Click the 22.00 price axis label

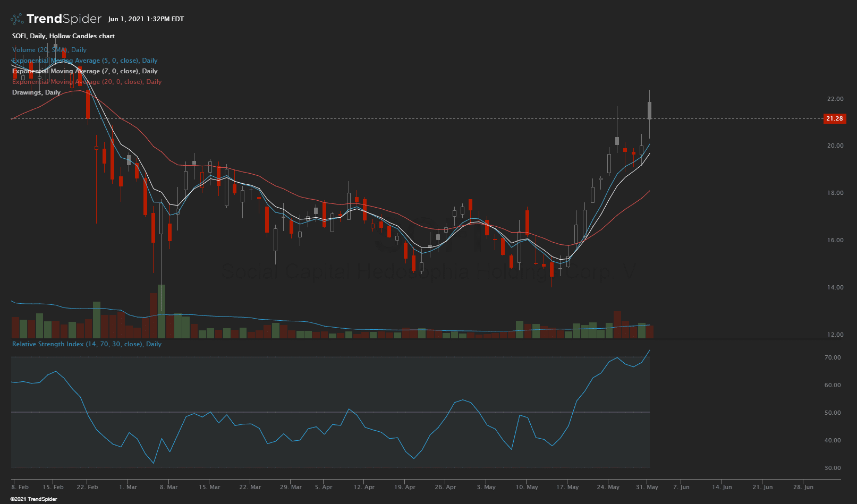(835, 99)
